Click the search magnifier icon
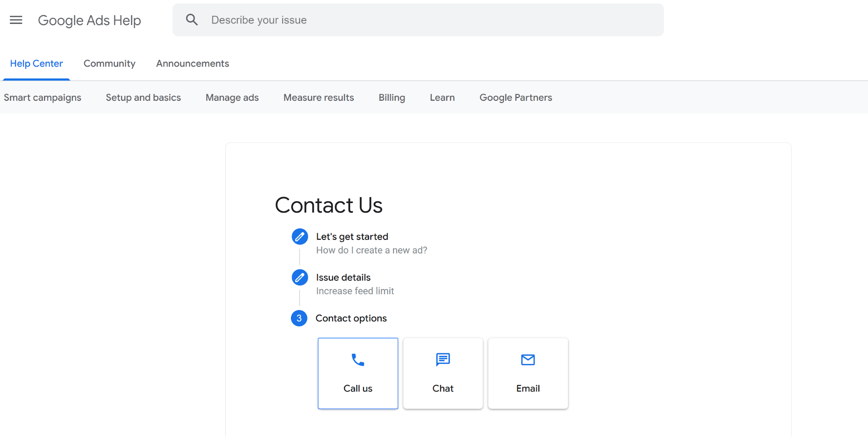868x437 pixels. coord(192,20)
